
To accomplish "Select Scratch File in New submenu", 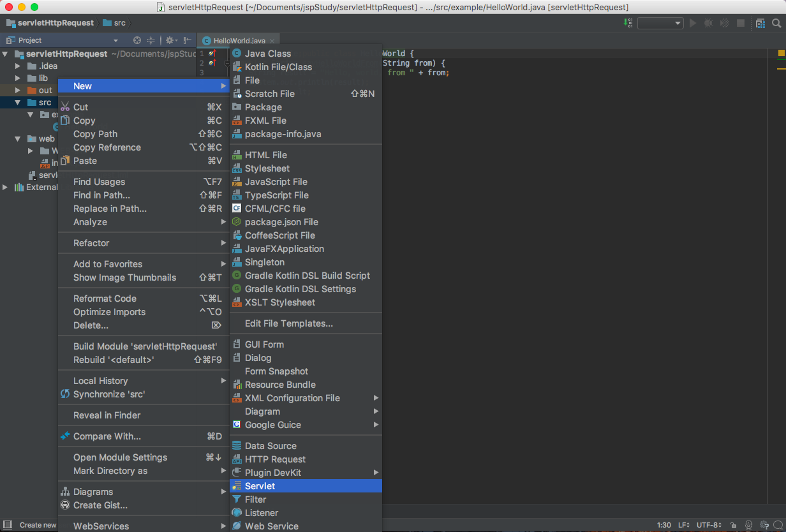I will click(306, 94).
